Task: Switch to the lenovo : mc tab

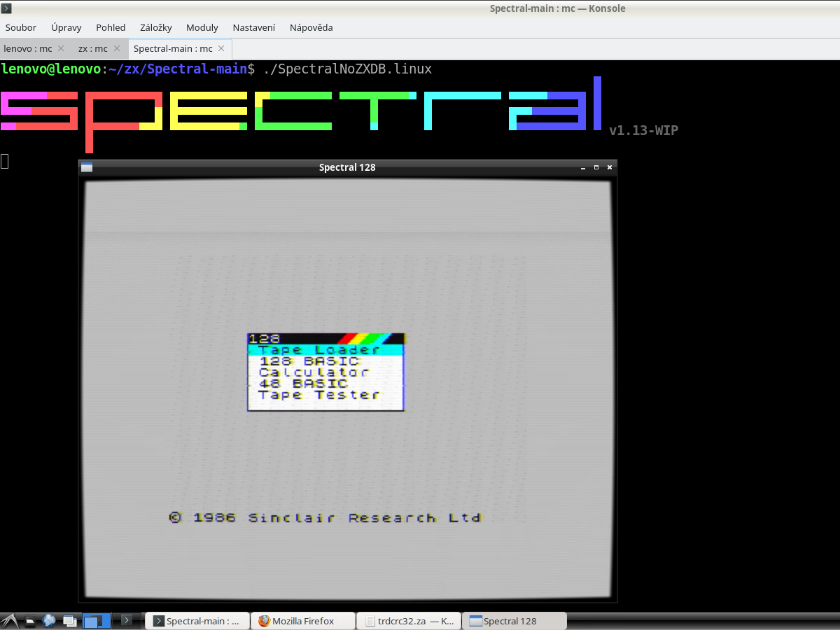Action: point(28,49)
